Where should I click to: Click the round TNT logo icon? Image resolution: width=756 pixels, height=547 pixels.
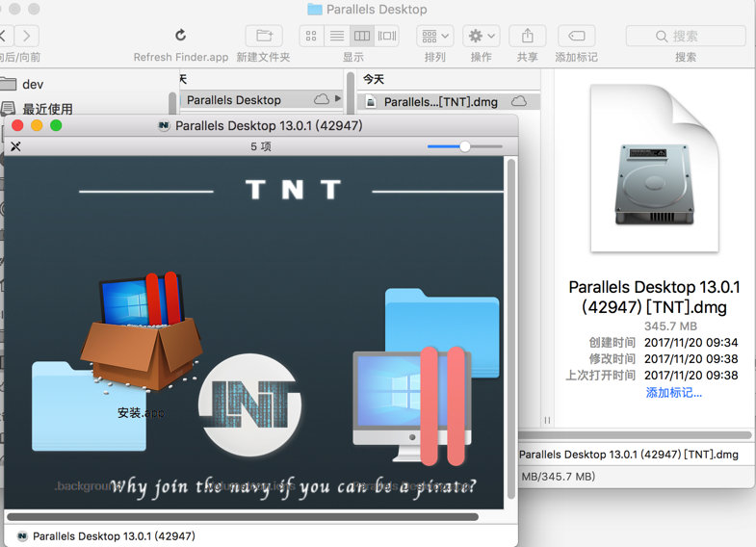click(x=250, y=404)
